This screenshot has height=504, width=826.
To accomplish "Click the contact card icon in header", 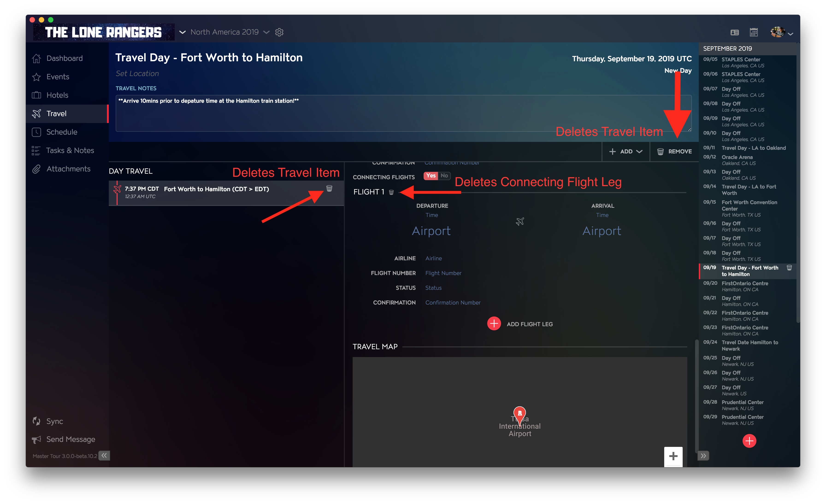I will 735,32.
